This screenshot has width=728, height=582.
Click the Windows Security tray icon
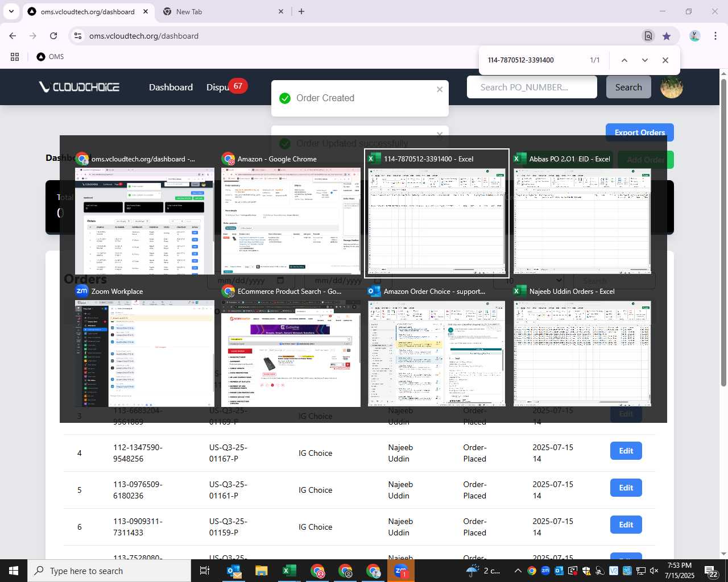coord(586,571)
